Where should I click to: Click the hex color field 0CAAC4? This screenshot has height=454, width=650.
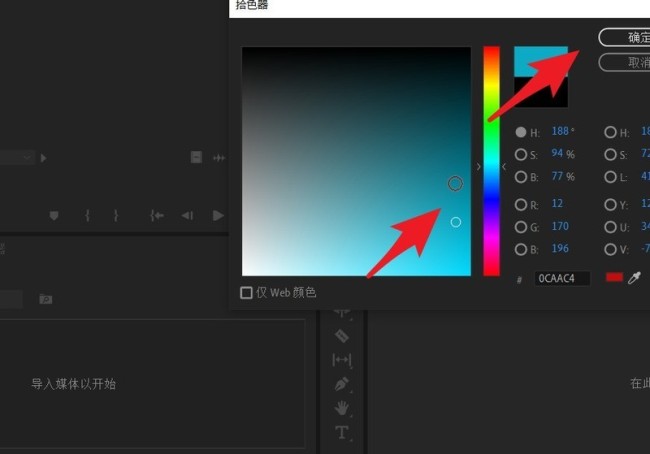[x=562, y=278]
